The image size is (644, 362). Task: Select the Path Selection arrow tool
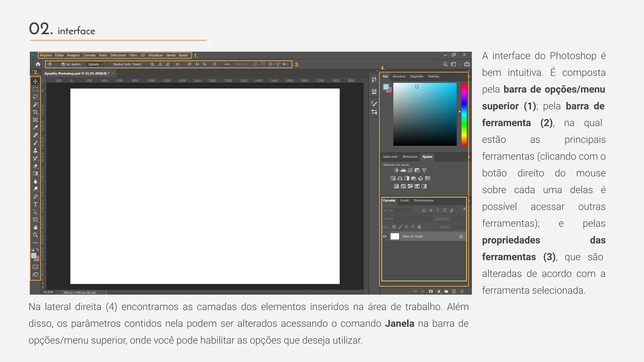pyautogui.click(x=36, y=212)
